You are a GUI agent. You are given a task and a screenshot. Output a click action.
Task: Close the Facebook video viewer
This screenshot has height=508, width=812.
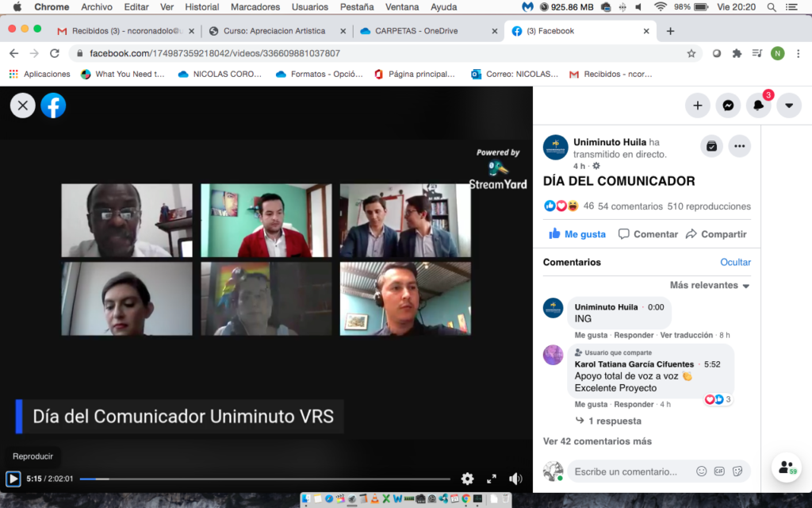pyautogui.click(x=23, y=106)
